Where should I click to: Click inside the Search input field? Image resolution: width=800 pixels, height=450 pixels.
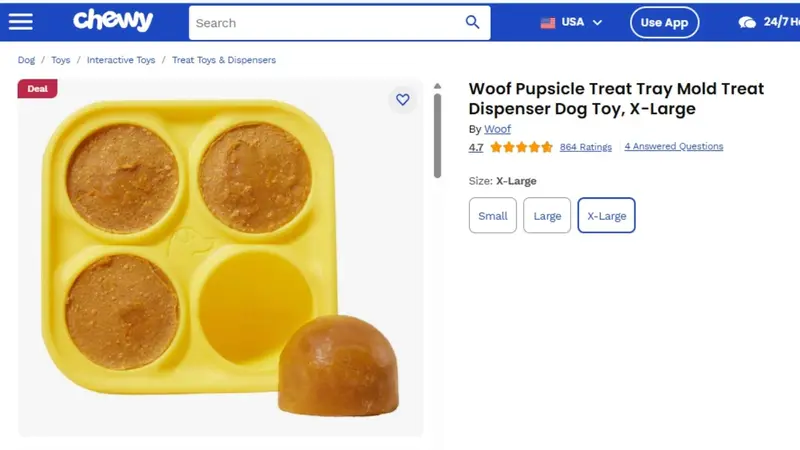click(327, 23)
